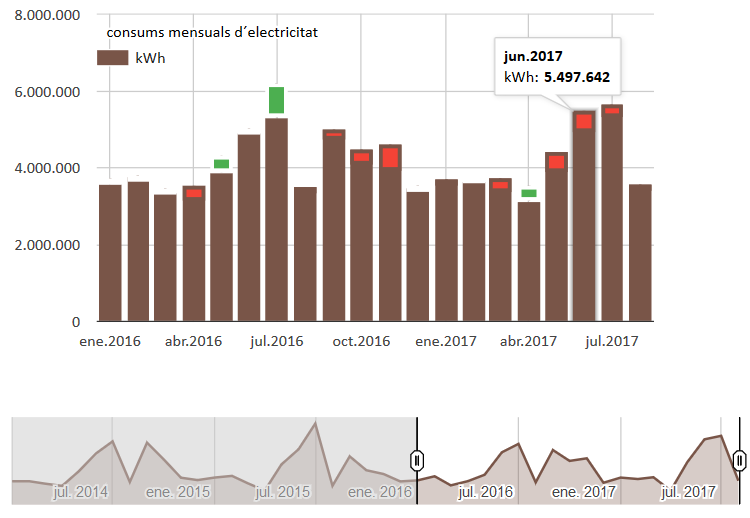This screenshot has width=750, height=518.
Task: Click 'jul. 2017' label in range navigator
Action: [x=688, y=492]
